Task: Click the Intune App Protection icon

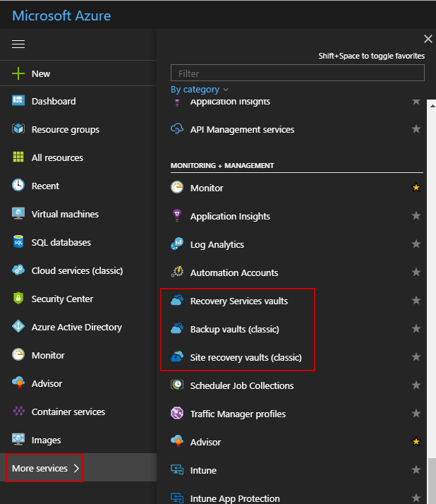Action: (177, 498)
